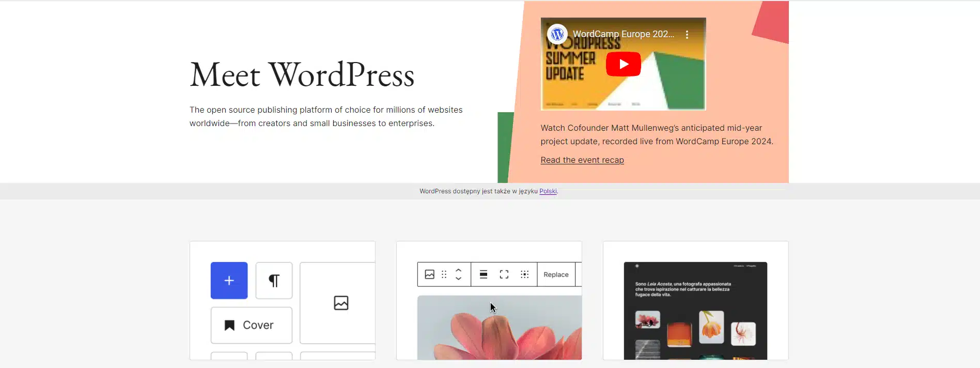Click the Image block type toolbar icon
Viewport: 980px width, 368px height.
(x=429, y=274)
